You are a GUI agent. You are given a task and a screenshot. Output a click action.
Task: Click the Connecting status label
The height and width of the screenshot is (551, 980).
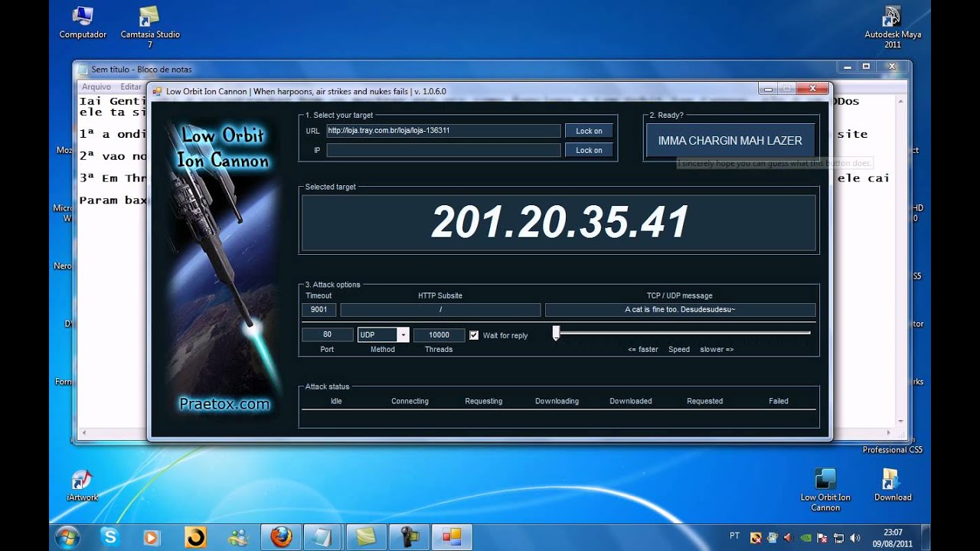(x=410, y=401)
